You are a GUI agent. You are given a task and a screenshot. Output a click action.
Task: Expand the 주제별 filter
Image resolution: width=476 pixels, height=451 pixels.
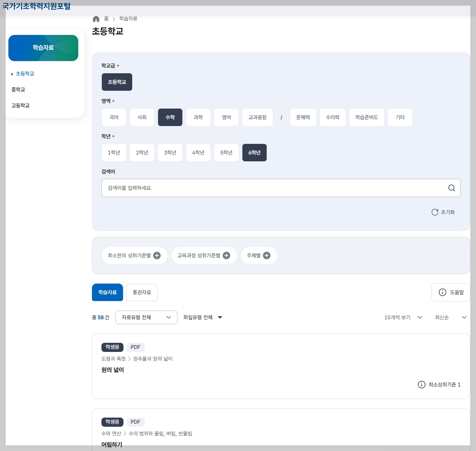pos(259,255)
